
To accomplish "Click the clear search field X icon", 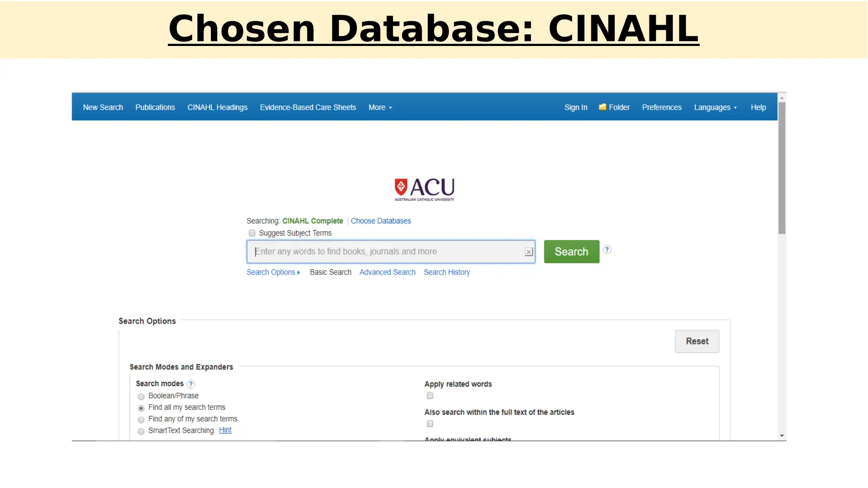I will (529, 251).
